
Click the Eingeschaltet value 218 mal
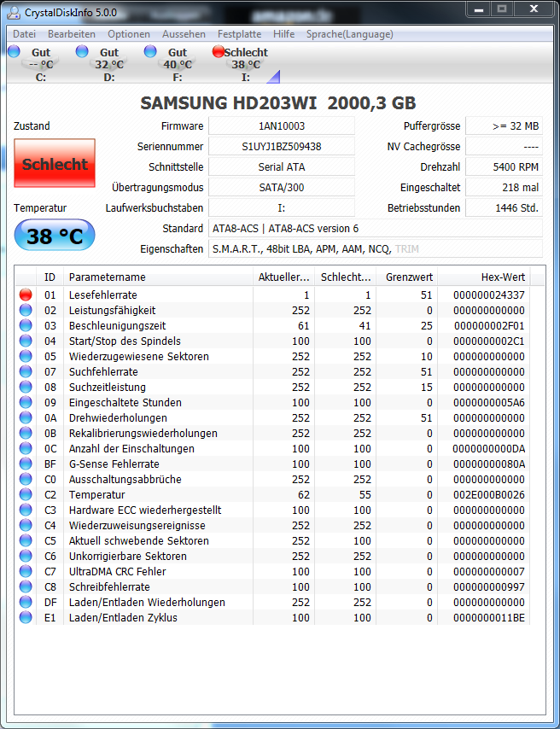pos(504,187)
